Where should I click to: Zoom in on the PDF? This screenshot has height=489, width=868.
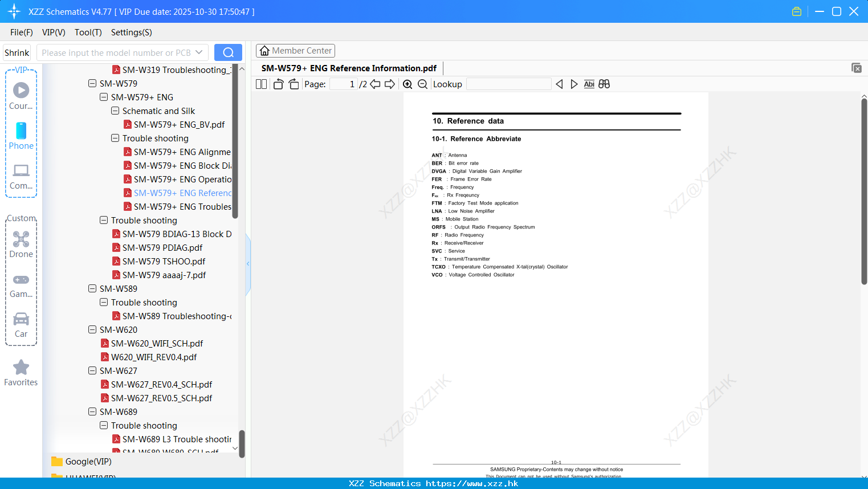(407, 84)
